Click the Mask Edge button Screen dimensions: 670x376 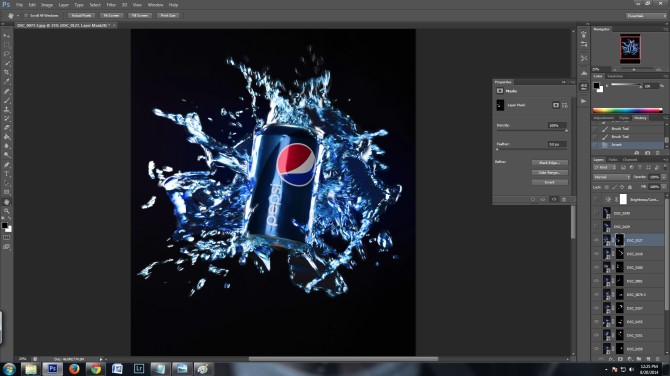point(550,162)
